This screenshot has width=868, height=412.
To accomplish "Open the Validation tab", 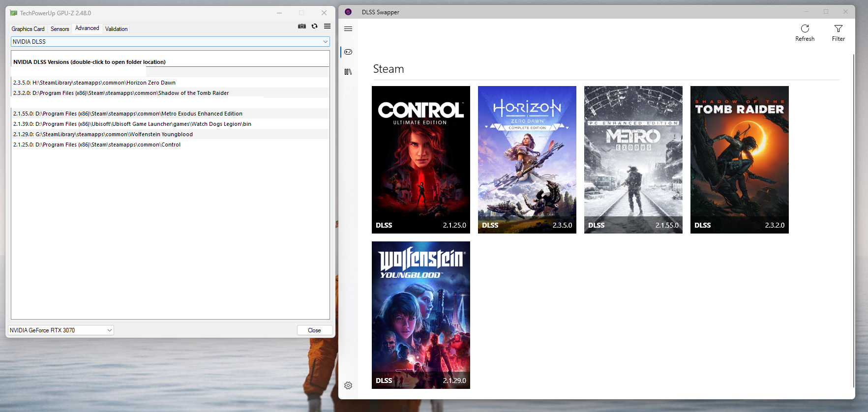I will (x=117, y=29).
